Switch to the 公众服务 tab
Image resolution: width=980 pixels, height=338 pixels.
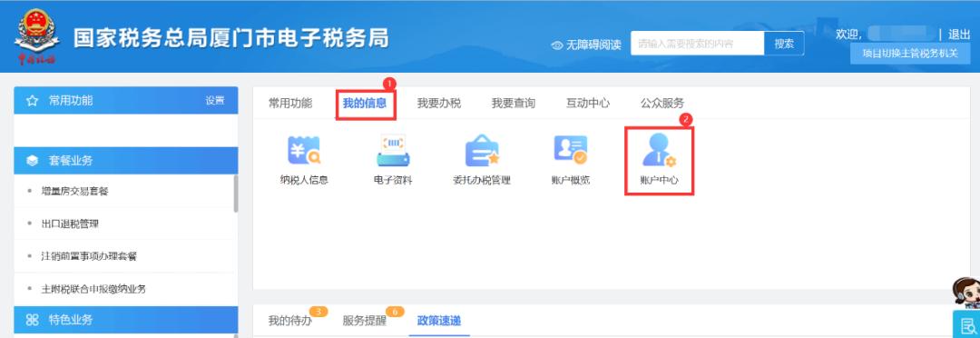[661, 104]
